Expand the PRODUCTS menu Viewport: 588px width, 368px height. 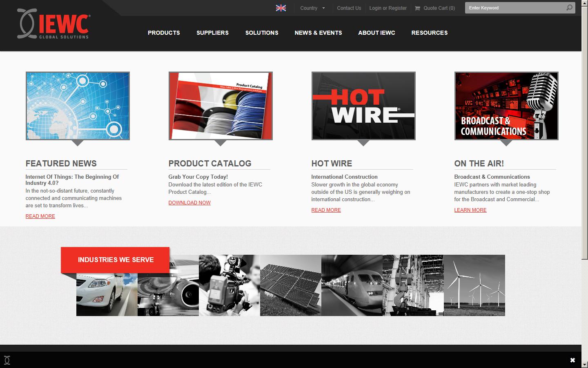(x=164, y=33)
